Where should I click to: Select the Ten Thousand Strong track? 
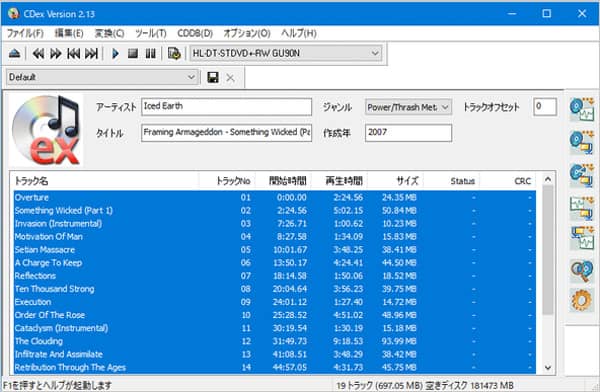pos(275,289)
